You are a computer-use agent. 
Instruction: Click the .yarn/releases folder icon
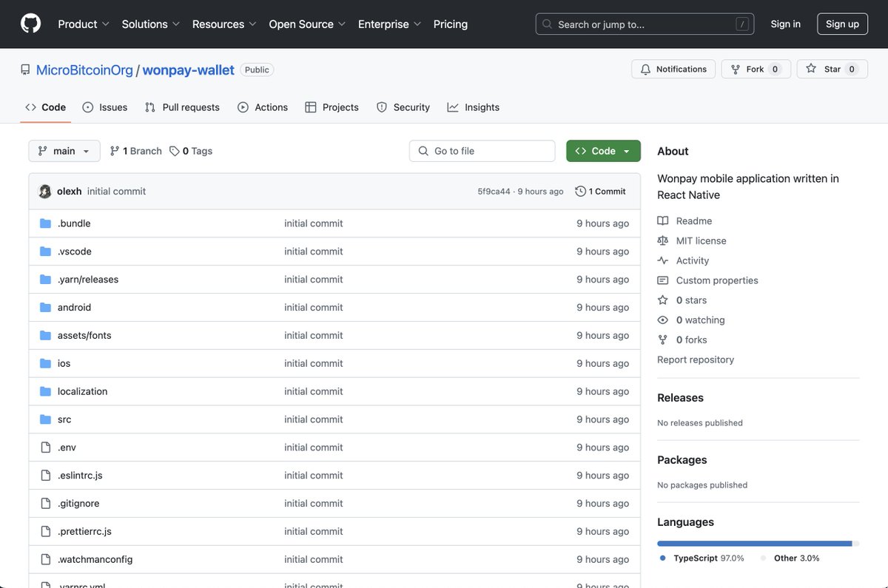45,280
